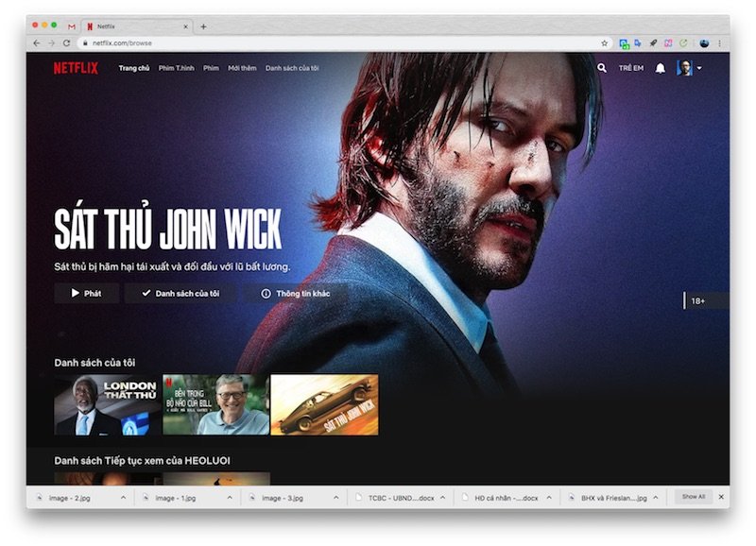Click the dark round avatar extension icon

click(704, 43)
